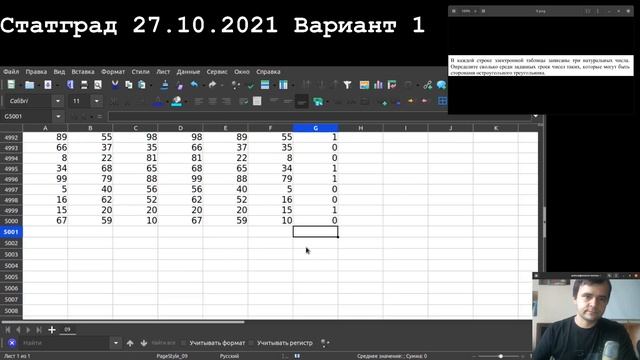This screenshot has width=640, height=360.
Task: Click the Cut scissors icon
Action: click(x=115, y=84)
